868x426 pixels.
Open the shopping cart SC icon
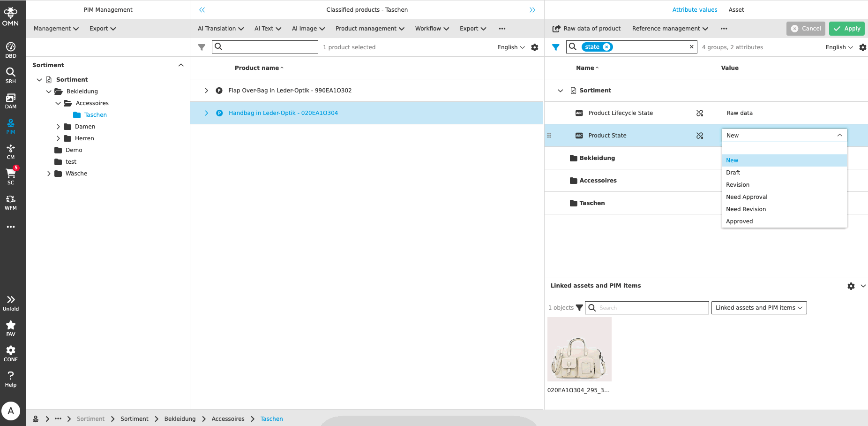click(x=10, y=176)
